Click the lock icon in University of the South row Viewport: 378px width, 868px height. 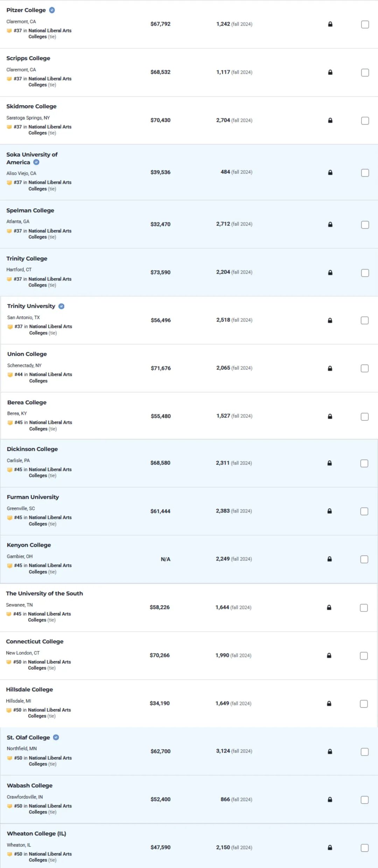point(329,607)
